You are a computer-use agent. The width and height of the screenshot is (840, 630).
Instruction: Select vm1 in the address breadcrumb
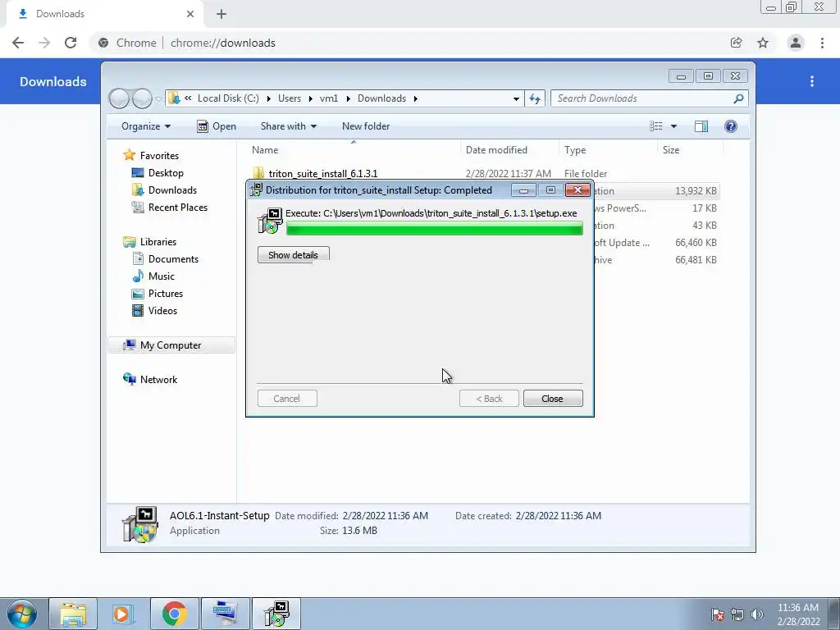point(329,98)
